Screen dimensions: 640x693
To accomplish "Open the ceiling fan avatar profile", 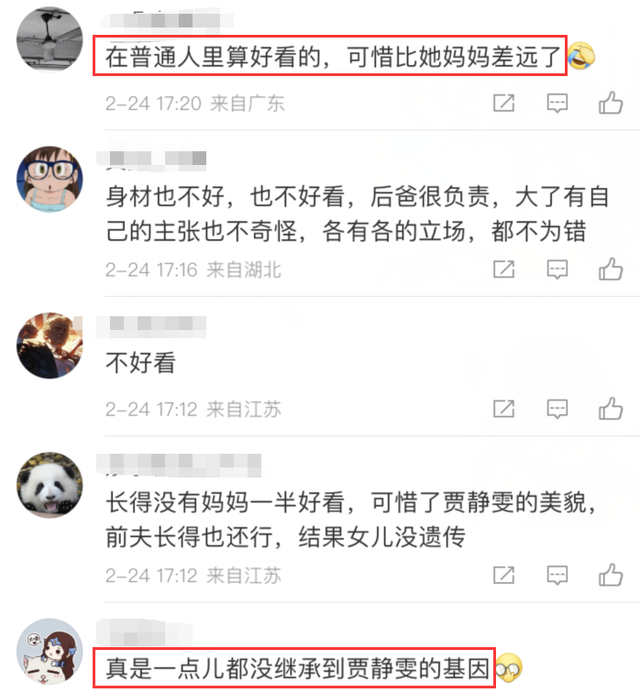I will pos(50,40).
